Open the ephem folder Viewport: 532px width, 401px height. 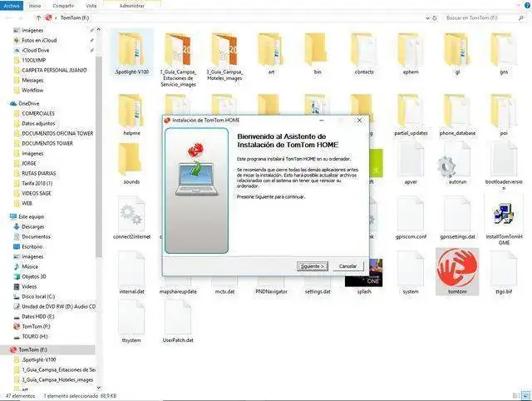tap(411, 50)
